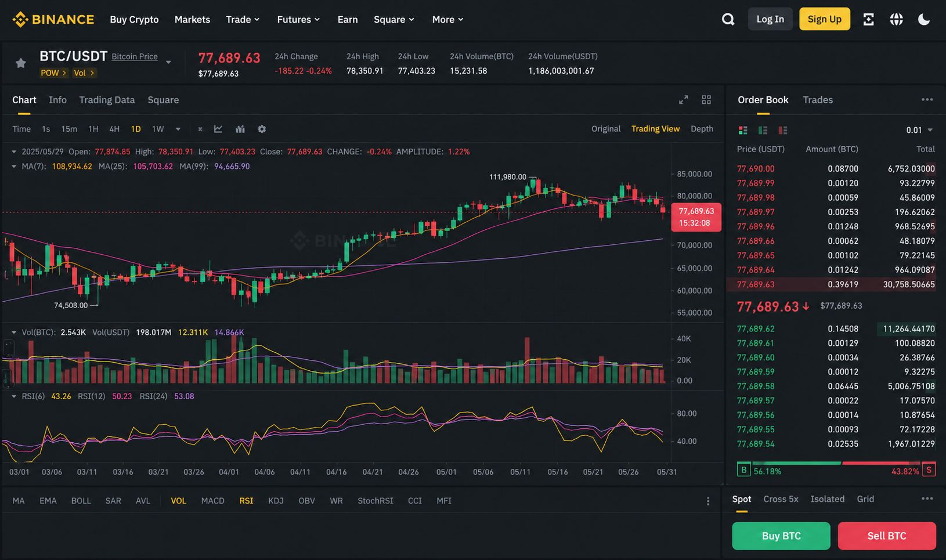The image size is (946, 560).
Task: Select the 15m time interval
Action: (69, 129)
